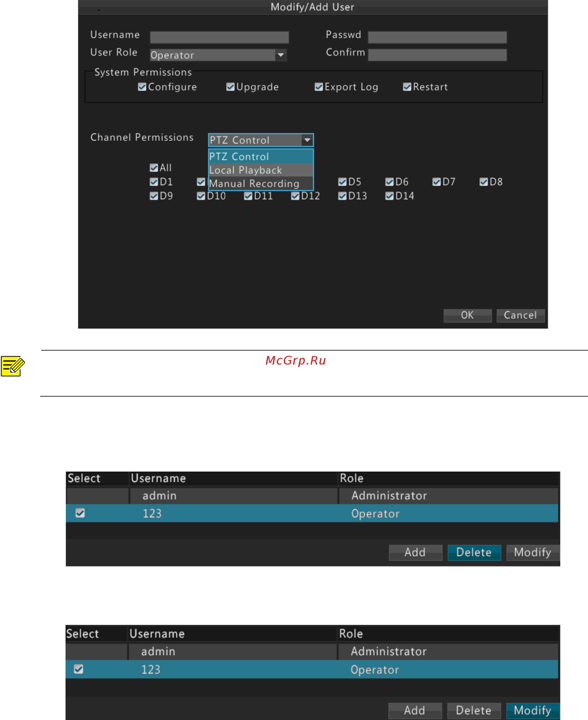Toggle checkbox for user 123, second table
Image resolution: width=588 pixels, height=720 pixels.
click(79, 669)
